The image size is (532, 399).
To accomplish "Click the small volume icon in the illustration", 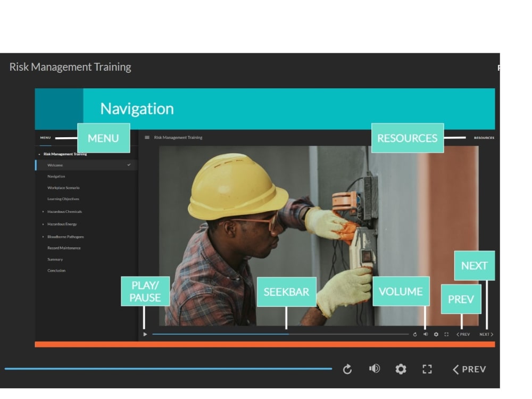I will coord(426,334).
